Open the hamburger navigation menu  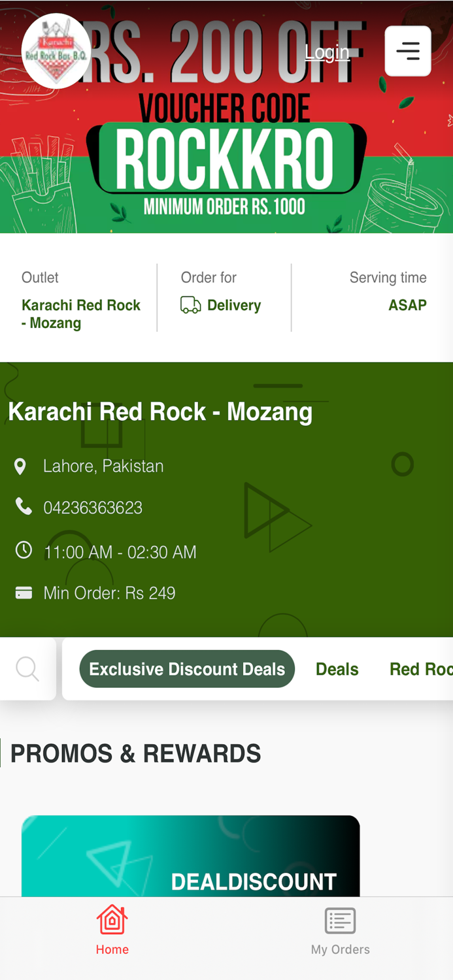408,51
